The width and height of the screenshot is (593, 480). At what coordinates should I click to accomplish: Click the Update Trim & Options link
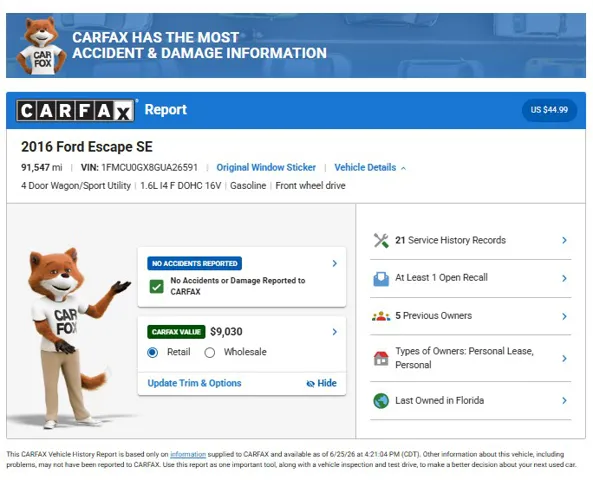coord(194,383)
